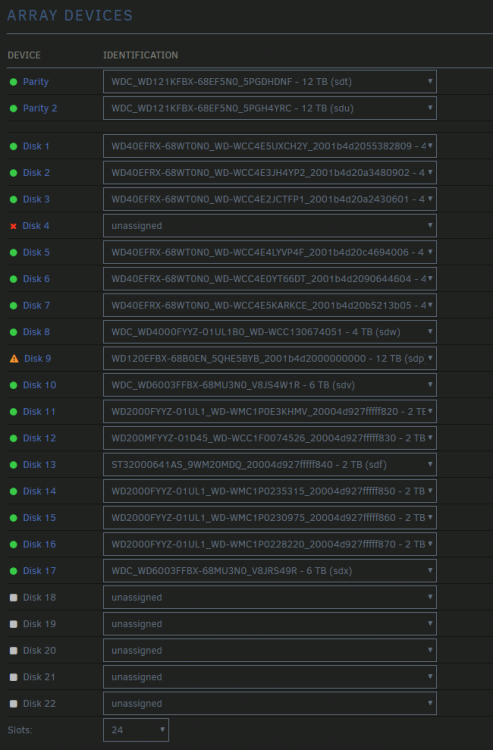
Task: Click the green status dot beside Disk 14
Action: coord(13,492)
